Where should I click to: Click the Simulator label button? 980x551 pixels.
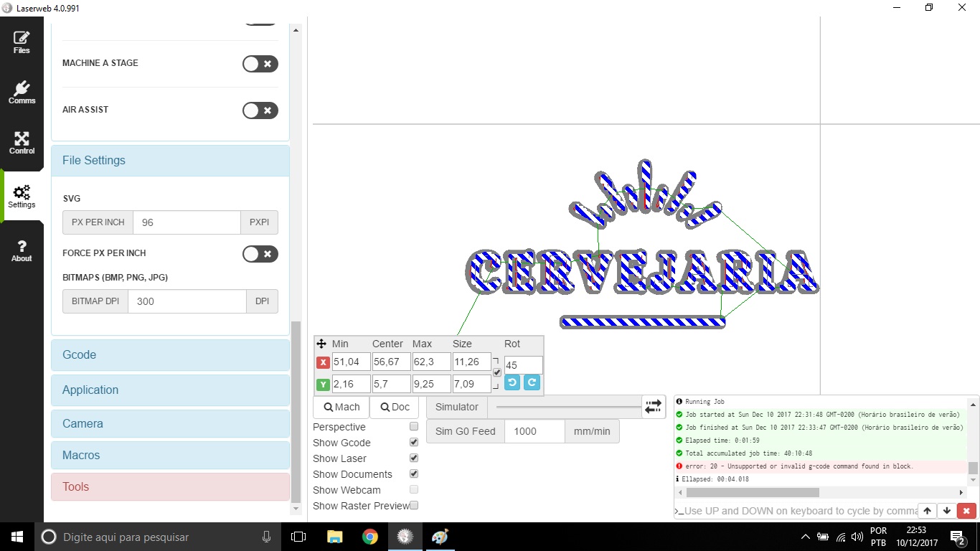(x=457, y=407)
